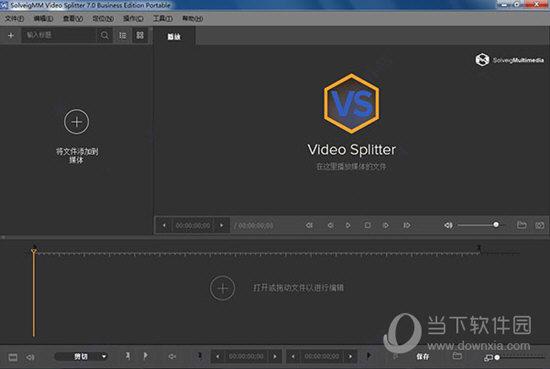Click the start marker icon before first time field
Viewport: 550px width, 369px height.
coord(200,356)
